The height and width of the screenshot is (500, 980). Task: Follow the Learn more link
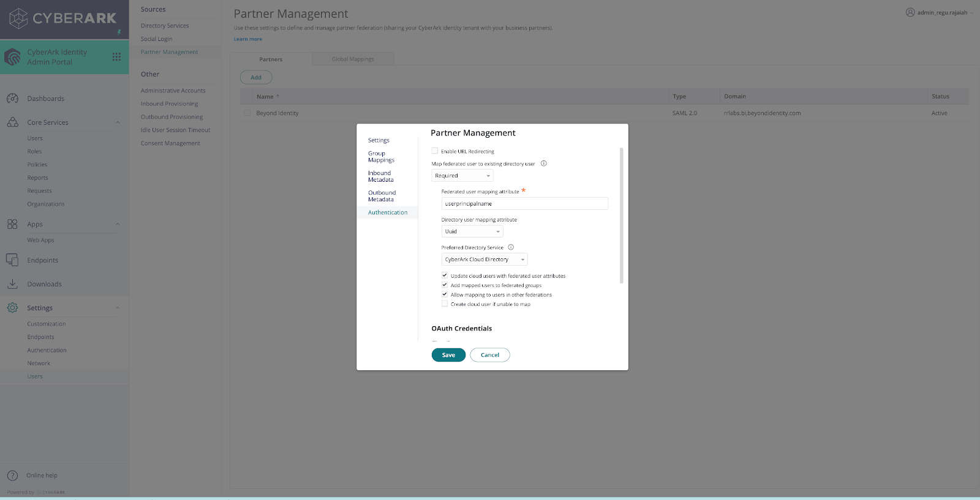[x=247, y=39]
